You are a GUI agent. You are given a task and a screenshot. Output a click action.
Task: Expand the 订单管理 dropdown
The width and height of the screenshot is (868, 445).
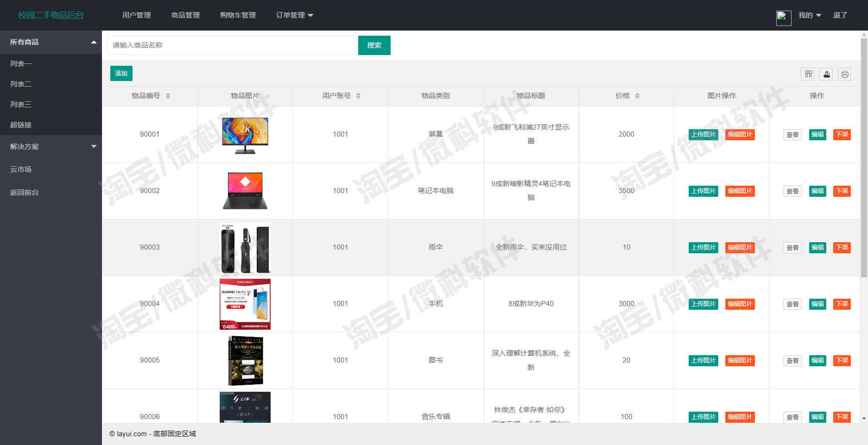point(295,15)
